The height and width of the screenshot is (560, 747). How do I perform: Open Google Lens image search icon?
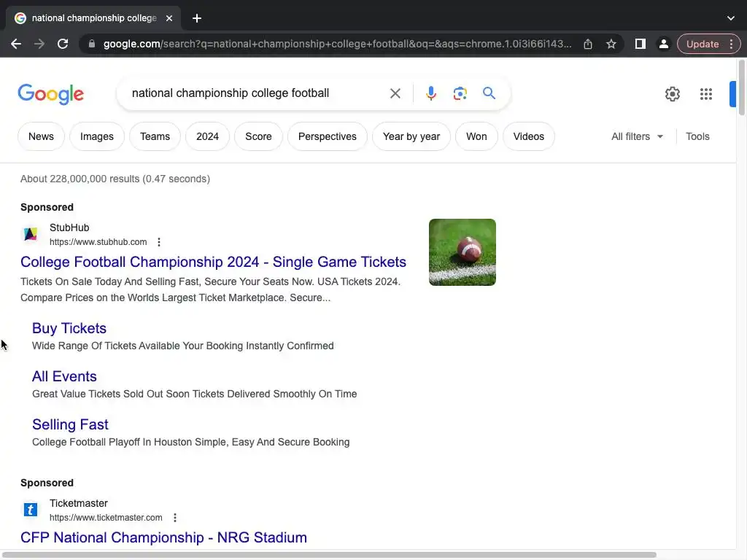tap(460, 93)
